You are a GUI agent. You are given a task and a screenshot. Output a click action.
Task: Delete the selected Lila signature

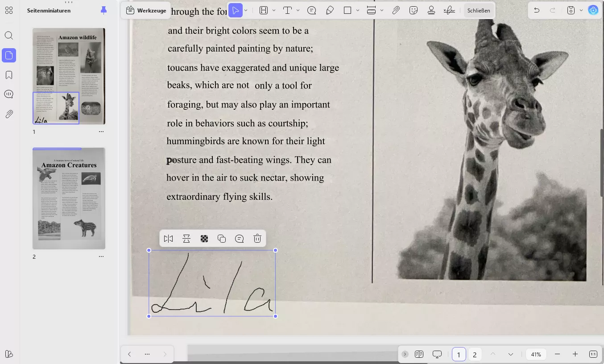pos(257,239)
